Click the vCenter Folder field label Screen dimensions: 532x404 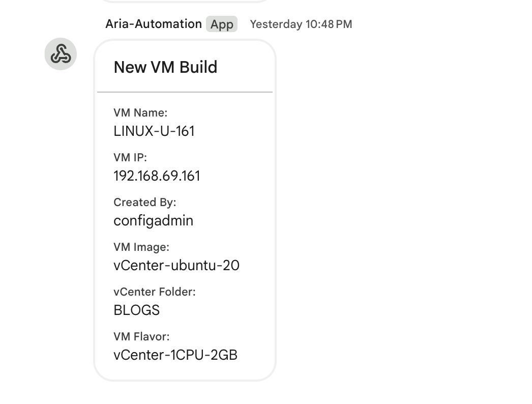pos(155,292)
